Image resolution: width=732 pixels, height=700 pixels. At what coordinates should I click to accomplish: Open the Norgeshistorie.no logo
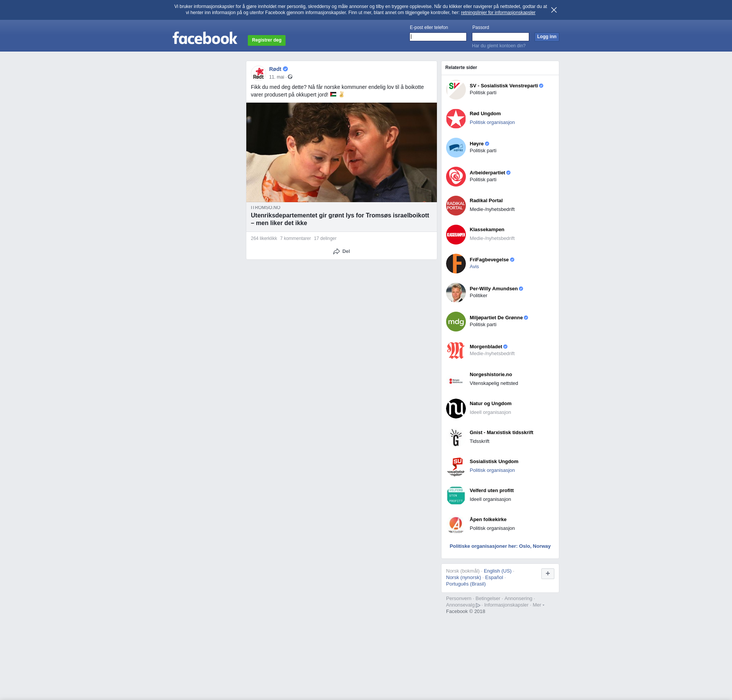pos(456,380)
